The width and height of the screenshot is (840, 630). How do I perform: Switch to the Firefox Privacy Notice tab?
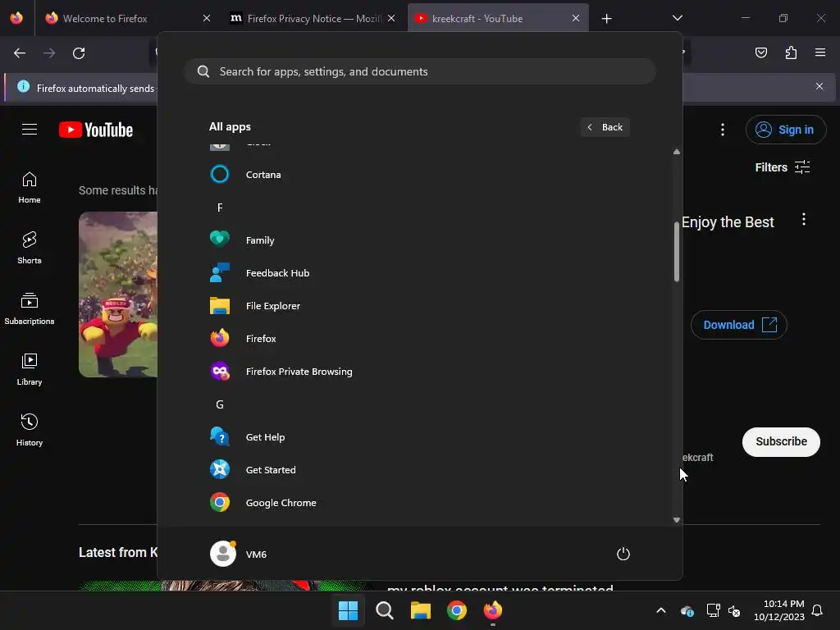pos(313,18)
